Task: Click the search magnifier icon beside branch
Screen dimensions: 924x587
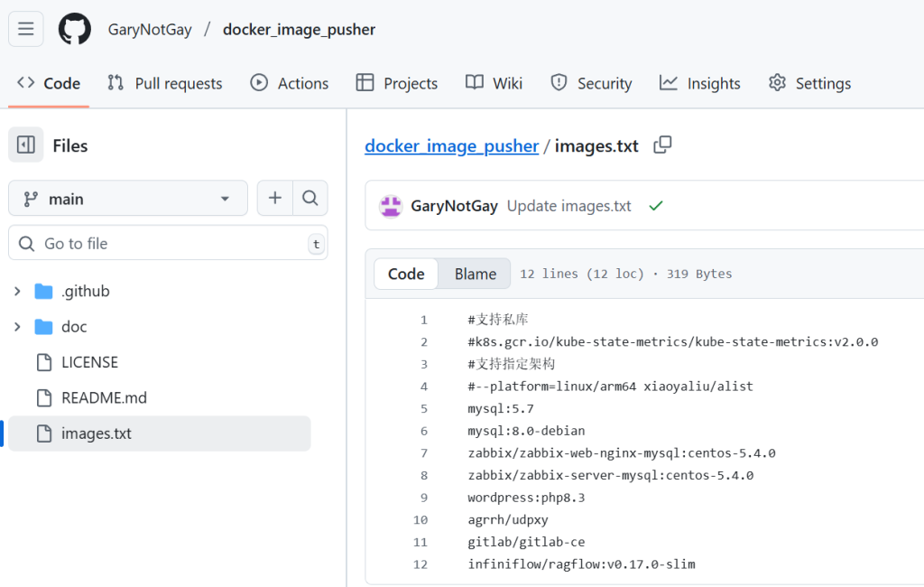Action: tap(310, 199)
